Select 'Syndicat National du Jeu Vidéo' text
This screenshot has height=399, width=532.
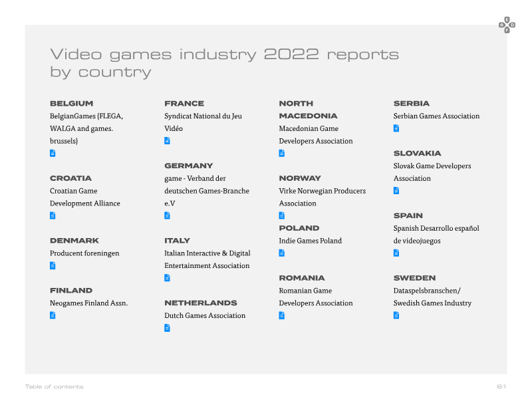coord(203,122)
